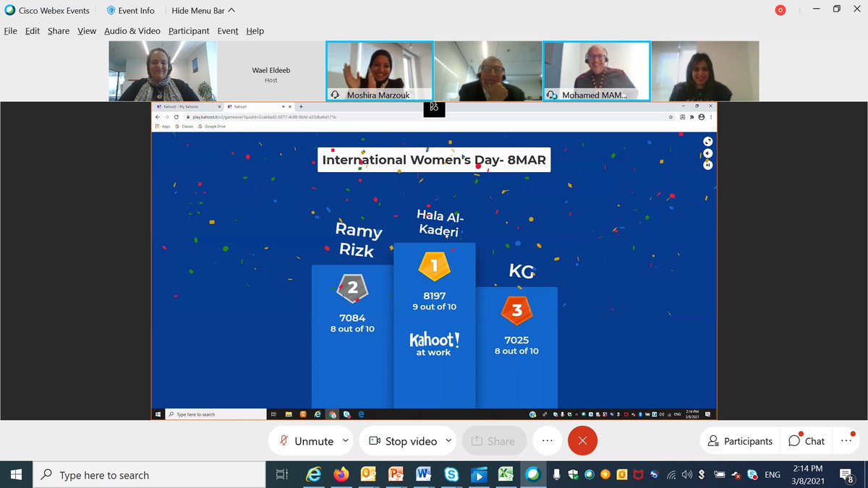Open Word from taskbar

point(424,475)
